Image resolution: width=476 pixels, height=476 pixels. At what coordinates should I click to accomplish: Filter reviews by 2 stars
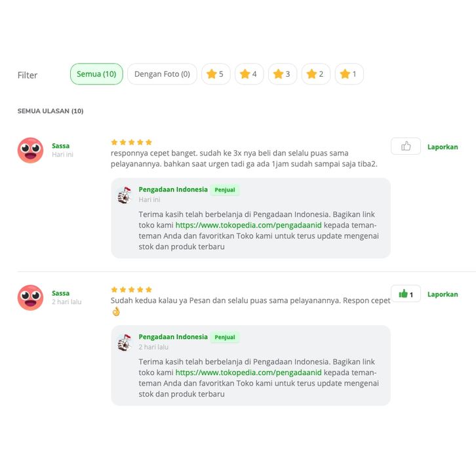click(316, 74)
